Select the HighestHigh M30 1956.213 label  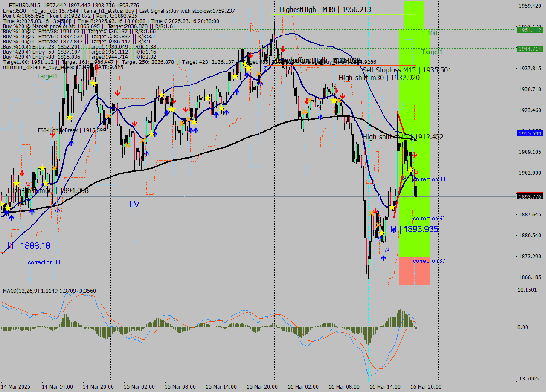325,9
